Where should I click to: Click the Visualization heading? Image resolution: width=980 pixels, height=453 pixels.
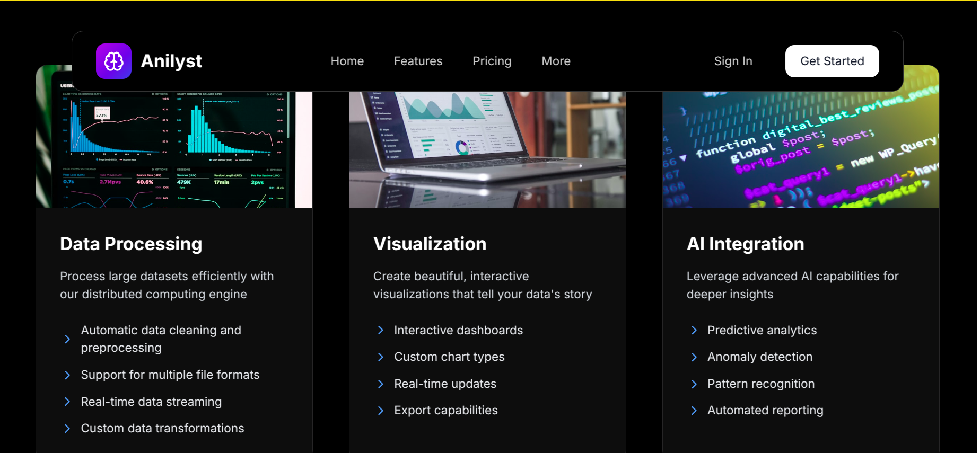pos(430,244)
